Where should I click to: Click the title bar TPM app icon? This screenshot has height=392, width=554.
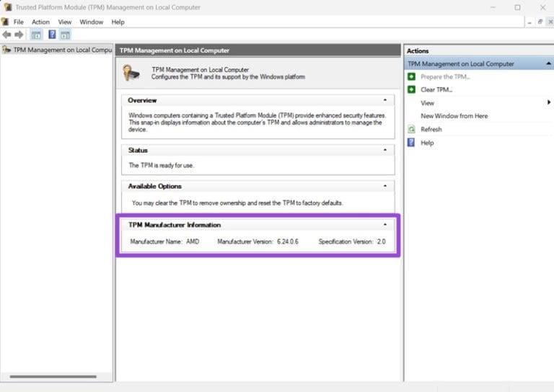pos(7,7)
